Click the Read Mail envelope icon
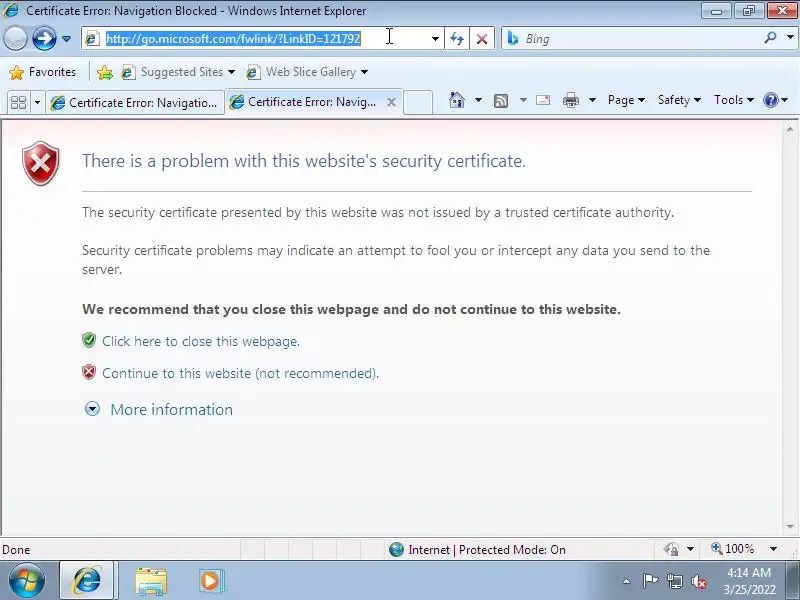Viewport: 800px width, 600px height. [543, 100]
